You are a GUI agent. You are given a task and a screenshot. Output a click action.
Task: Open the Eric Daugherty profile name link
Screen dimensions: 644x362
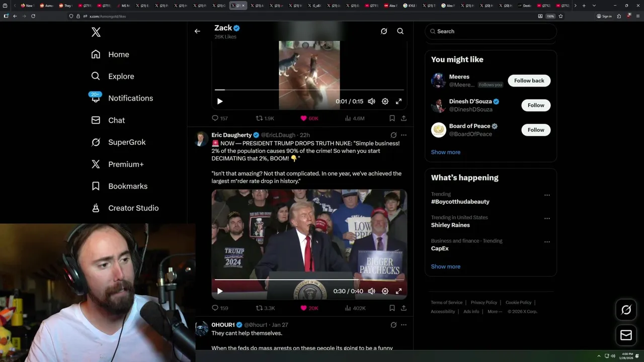[x=231, y=135]
